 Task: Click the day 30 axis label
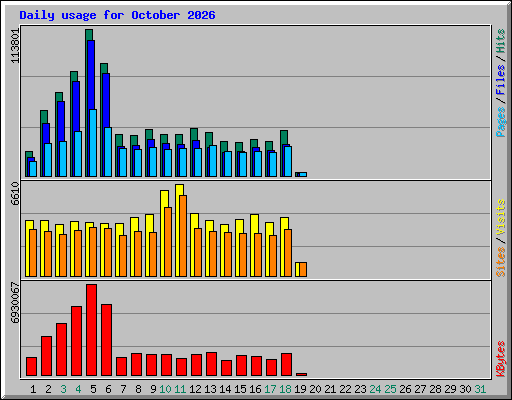(x=465, y=389)
